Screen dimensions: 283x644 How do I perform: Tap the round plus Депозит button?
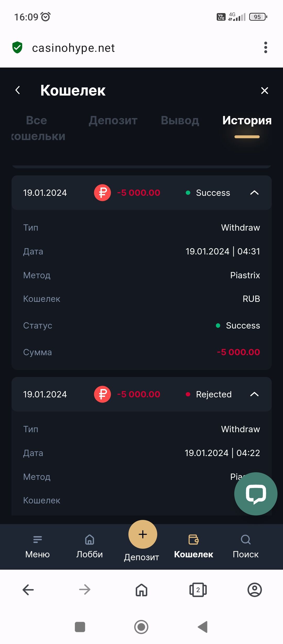click(143, 534)
